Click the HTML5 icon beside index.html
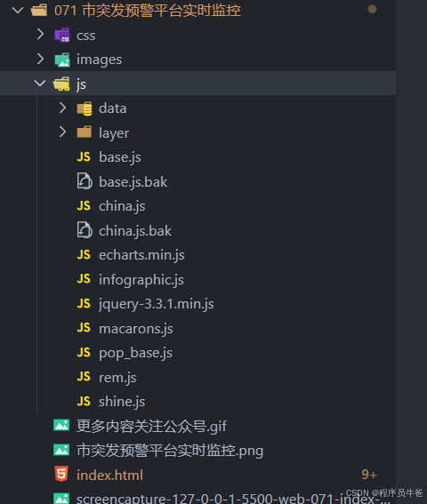Image resolution: width=427 pixels, height=504 pixels. click(61, 474)
